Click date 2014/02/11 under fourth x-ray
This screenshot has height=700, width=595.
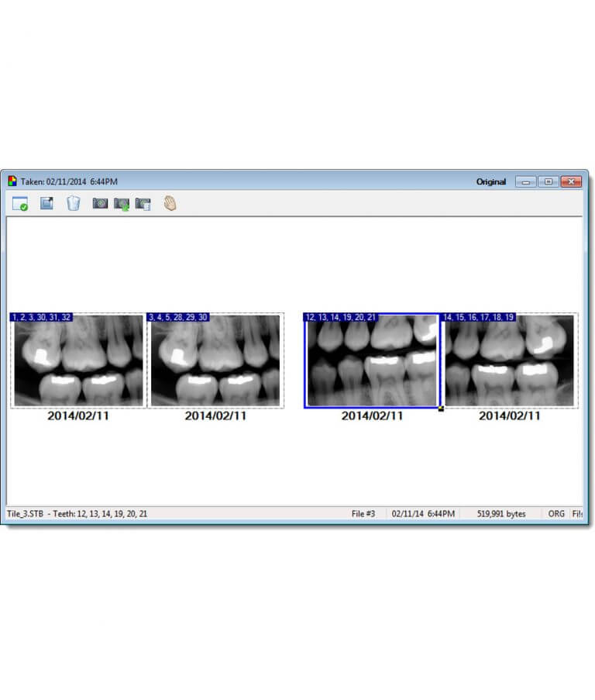pyautogui.click(x=509, y=416)
